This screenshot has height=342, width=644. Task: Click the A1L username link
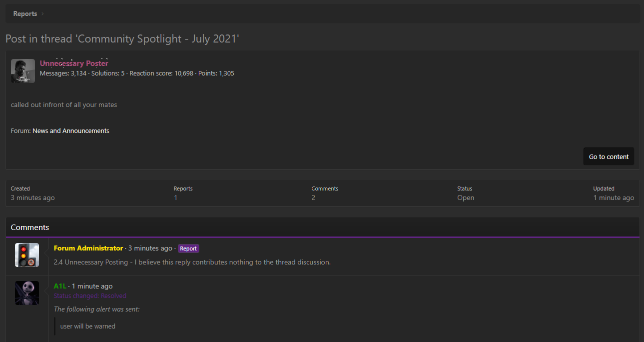[59, 286]
